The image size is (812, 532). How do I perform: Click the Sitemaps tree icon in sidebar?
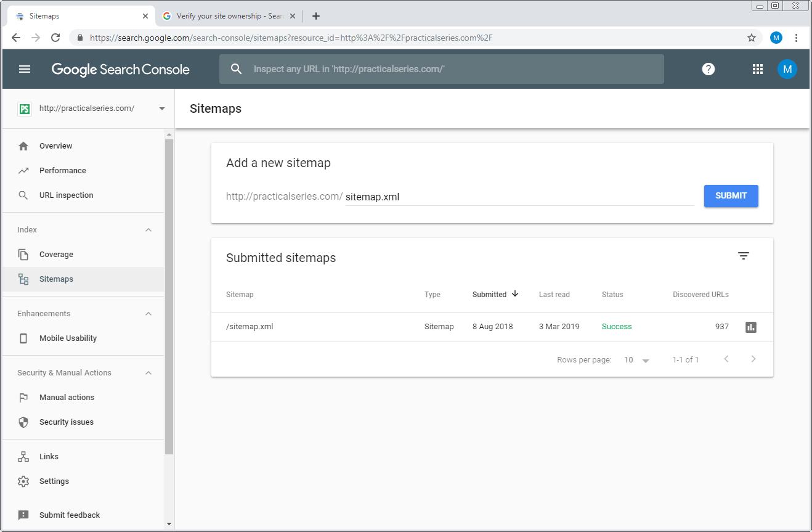point(23,279)
